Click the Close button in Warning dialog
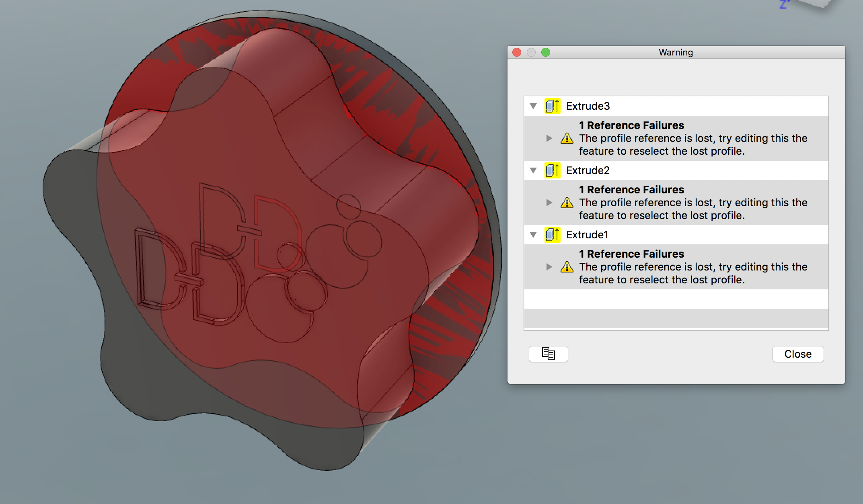The width and height of the screenshot is (863, 504). (x=797, y=354)
